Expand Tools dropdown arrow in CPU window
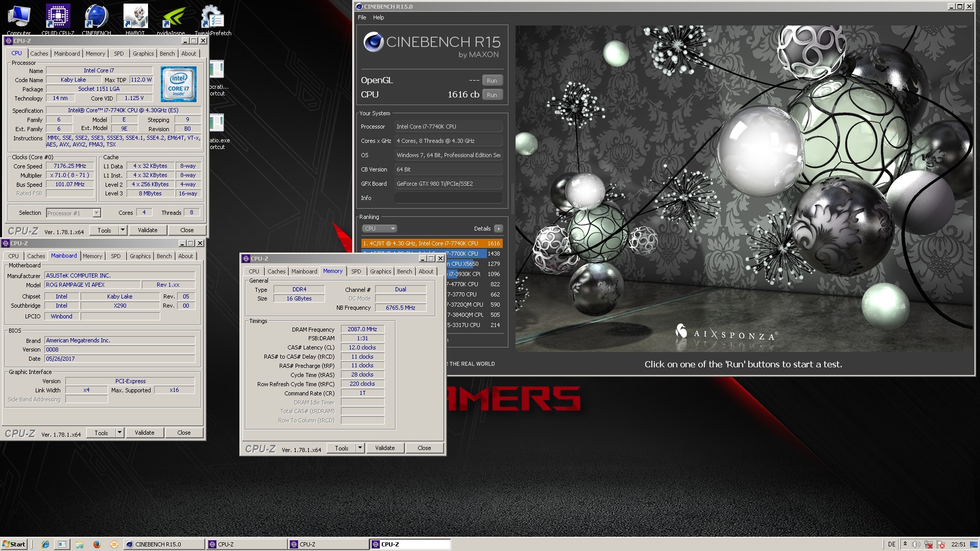The width and height of the screenshot is (980, 551). 122,230
